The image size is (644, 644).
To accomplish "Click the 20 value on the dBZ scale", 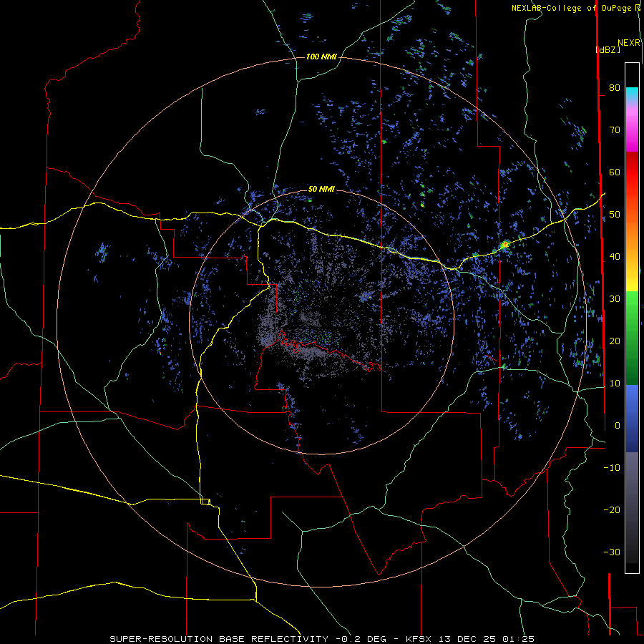I will coord(615,341).
